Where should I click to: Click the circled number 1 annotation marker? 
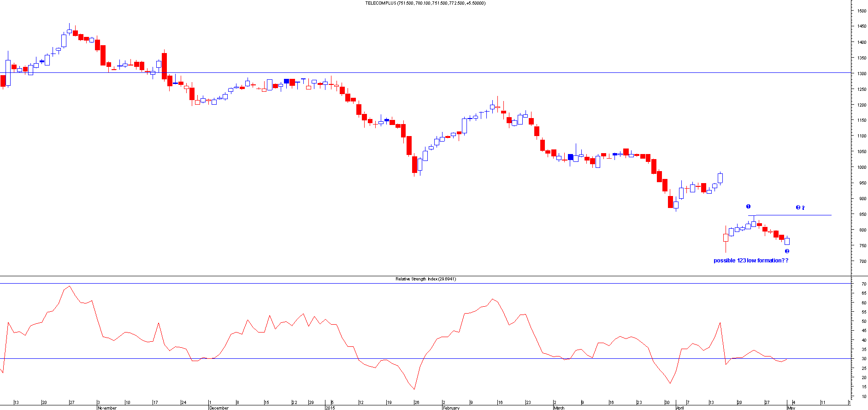point(748,207)
